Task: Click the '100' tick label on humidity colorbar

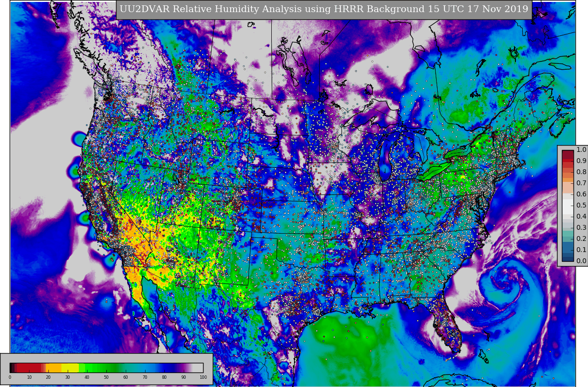Action: 203,377
